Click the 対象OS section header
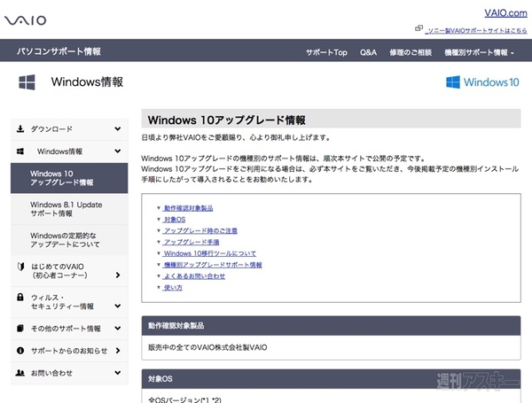This screenshot has height=403, width=532. [x=331, y=378]
